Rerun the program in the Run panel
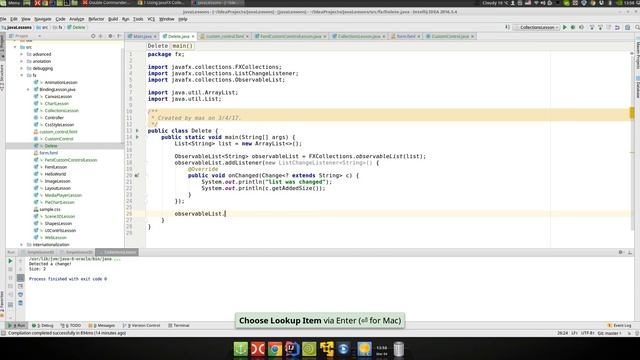The width and height of the screenshot is (640, 360). [x=11, y=261]
